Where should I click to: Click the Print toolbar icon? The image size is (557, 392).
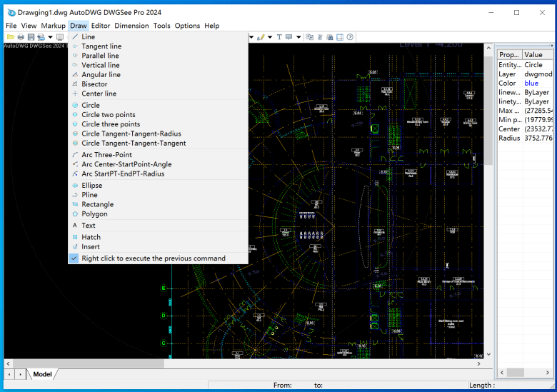coord(21,37)
